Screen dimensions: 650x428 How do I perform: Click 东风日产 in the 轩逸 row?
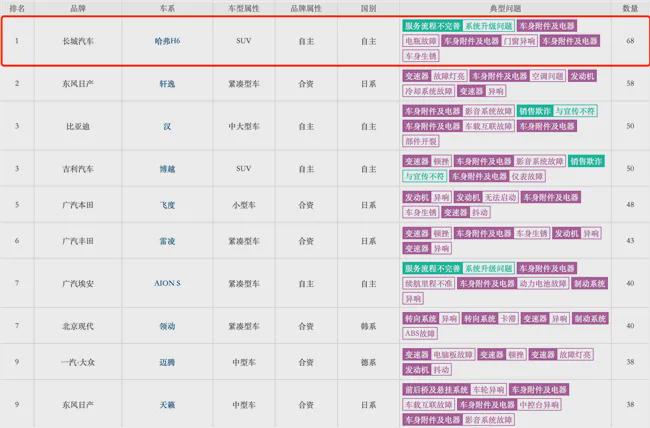click(x=78, y=83)
